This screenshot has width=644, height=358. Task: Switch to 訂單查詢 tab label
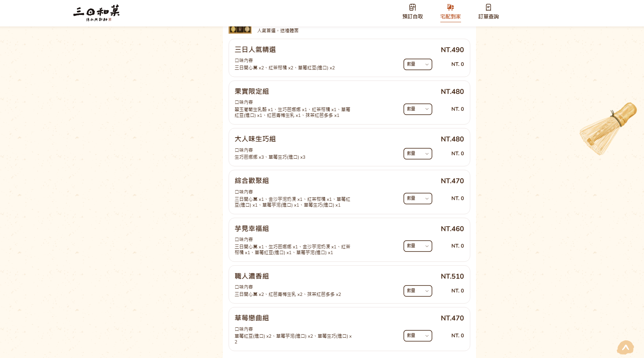coord(488,16)
